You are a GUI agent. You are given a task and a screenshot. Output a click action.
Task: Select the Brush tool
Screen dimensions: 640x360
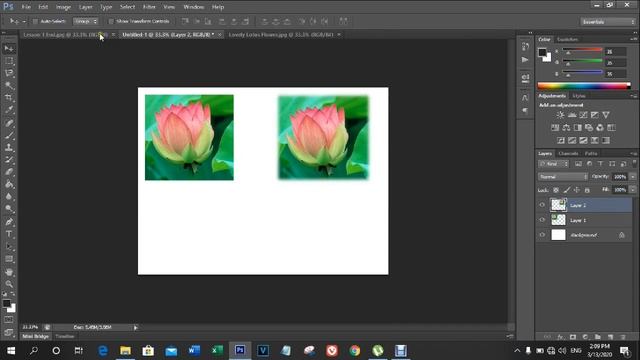(9, 135)
